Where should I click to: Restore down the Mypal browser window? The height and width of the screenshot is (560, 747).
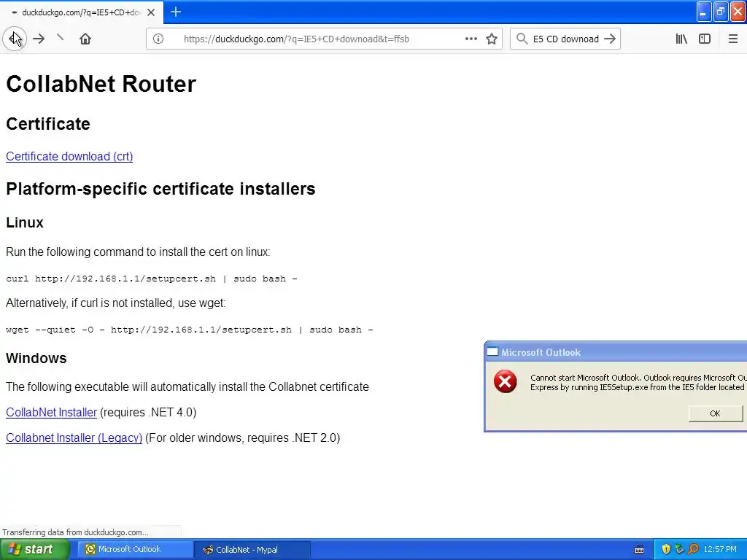pos(721,12)
